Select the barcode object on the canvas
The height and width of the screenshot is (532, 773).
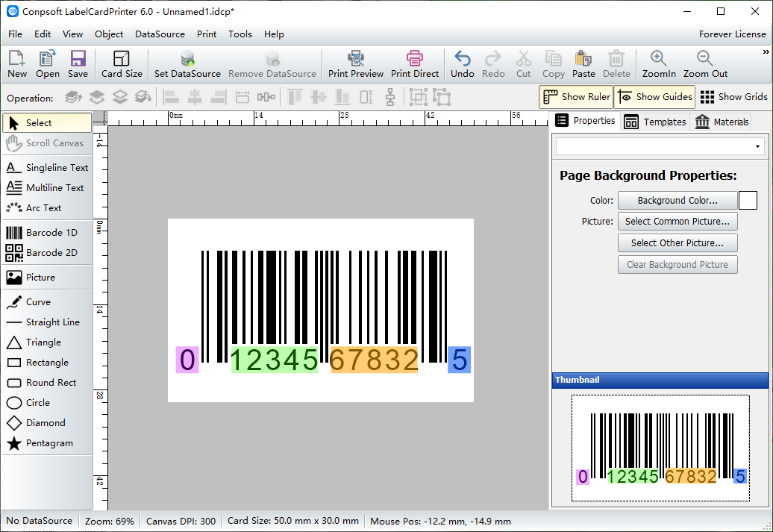click(x=323, y=312)
